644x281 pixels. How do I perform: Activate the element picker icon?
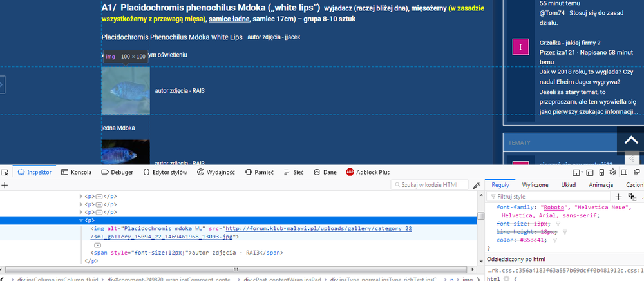(x=5, y=172)
